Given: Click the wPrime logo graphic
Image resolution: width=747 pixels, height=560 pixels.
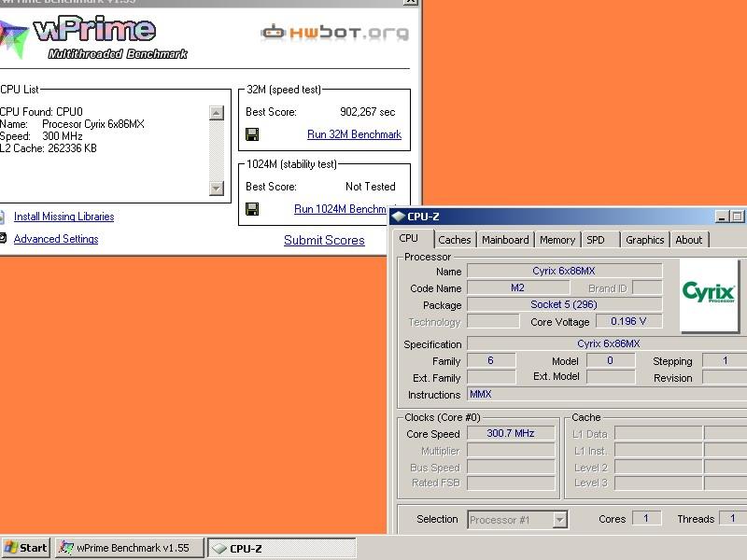Looking at the screenshot, I should click(94, 38).
